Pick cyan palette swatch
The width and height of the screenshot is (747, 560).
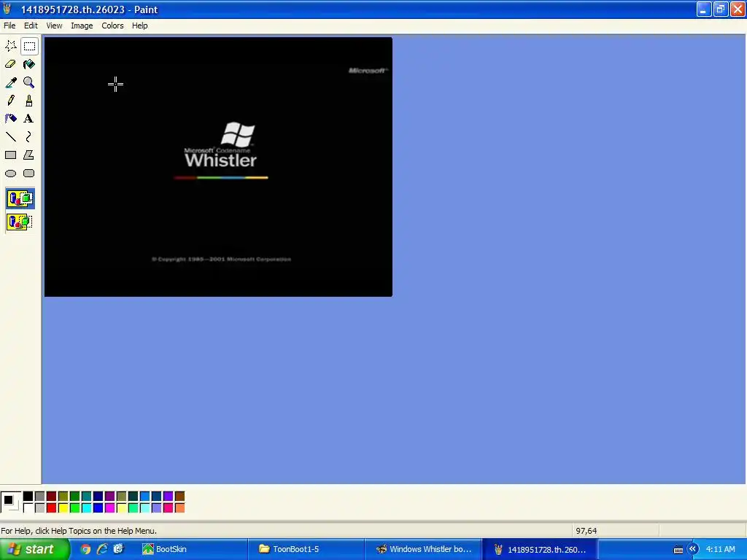[x=86, y=508]
